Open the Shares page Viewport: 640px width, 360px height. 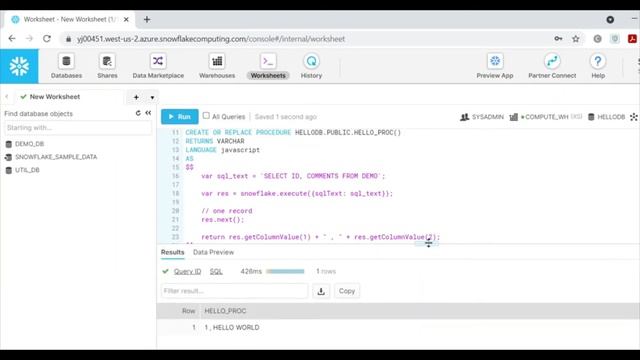pyautogui.click(x=107, y=66)
